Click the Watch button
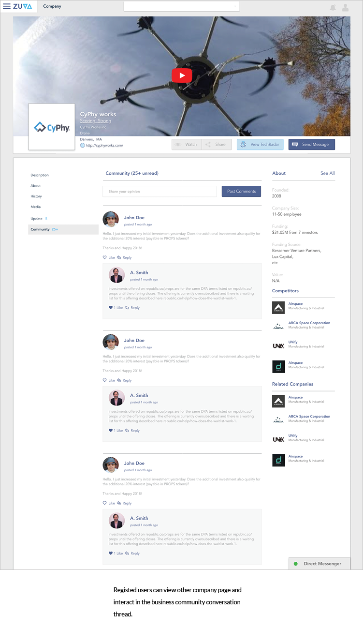The image size is (363, 644). (x=187, y=144)
